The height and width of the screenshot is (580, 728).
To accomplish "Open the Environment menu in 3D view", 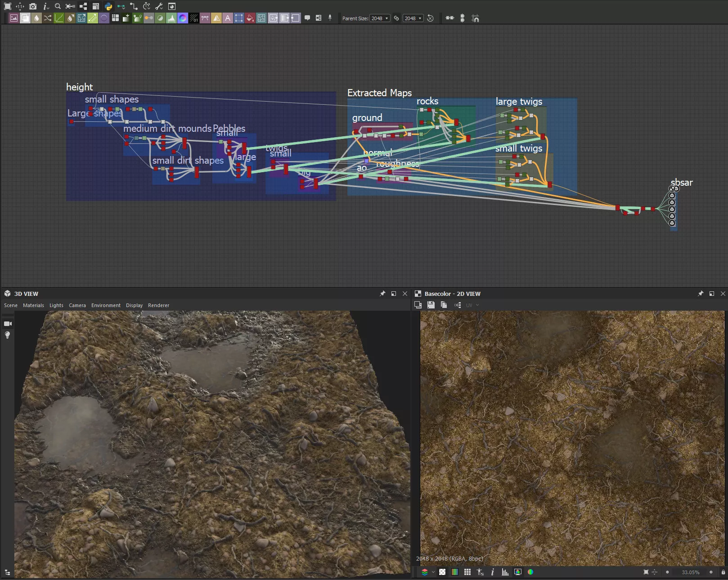I will (106, 305).
